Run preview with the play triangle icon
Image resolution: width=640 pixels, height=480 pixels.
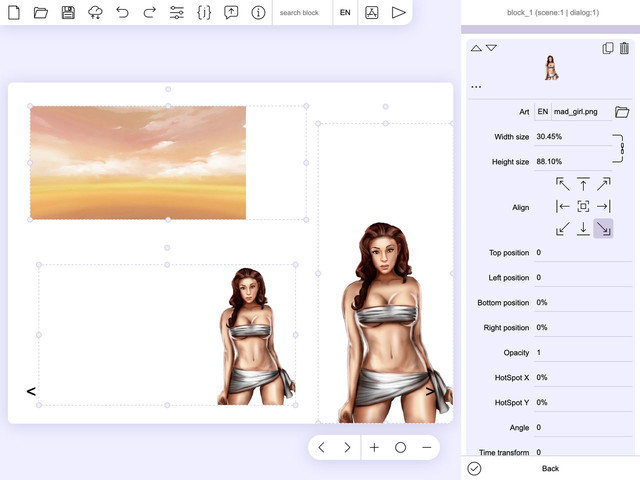pyautogui.click(x=398, y=13)
